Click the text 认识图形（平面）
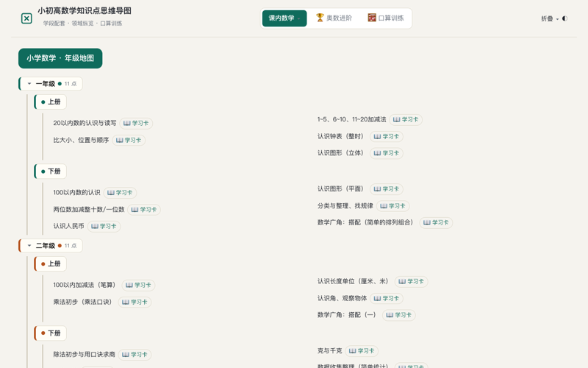Image resolution: width=588 pixels, height=368 pixels. coord(342,189)
